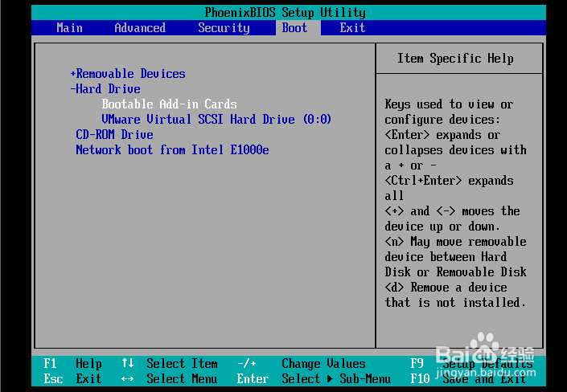Click the left-right arrows Select Menu hint
The width and height of the screenshot is (567, 392).
click(170, 378)
